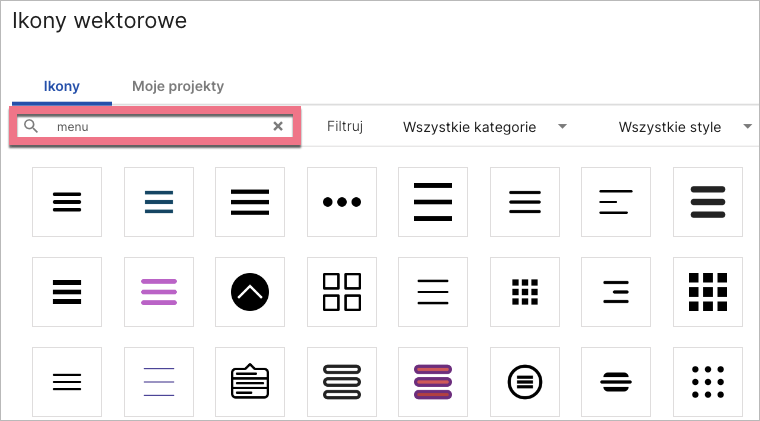Choose the black circle chevron-up icon
760x421 pixels.
250,292
